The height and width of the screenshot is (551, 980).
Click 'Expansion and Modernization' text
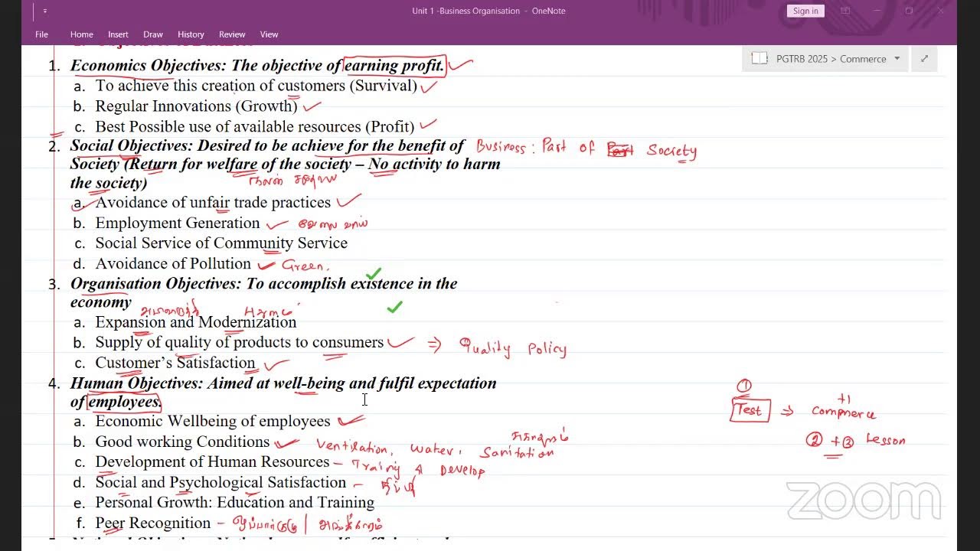(195, 322)
